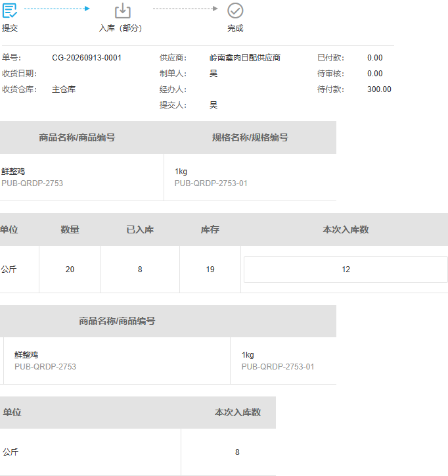Click 制单人 value 吴
The height and width of the screenshot is (476, 448).
click(x=213, y=74)
